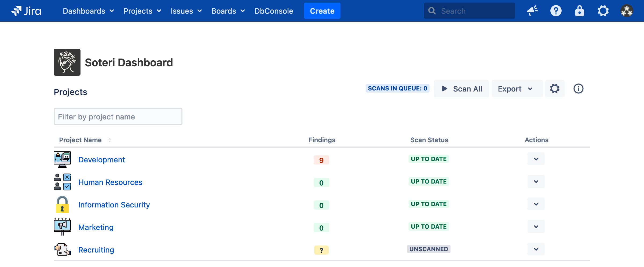Open the Help question mark menu
Image resolution: width=644 pixels, height=267 pixels.
click(556, 11)
